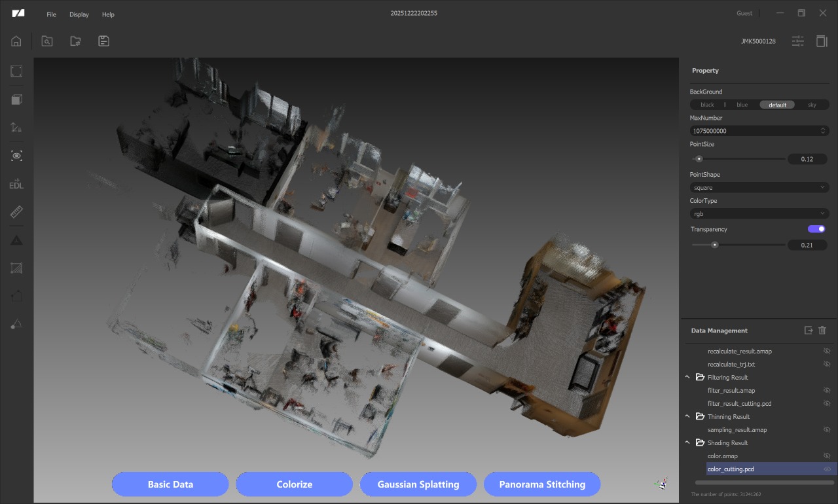838x504 pixels.
Task: Click the save disk icon
Action: (103, 41)
